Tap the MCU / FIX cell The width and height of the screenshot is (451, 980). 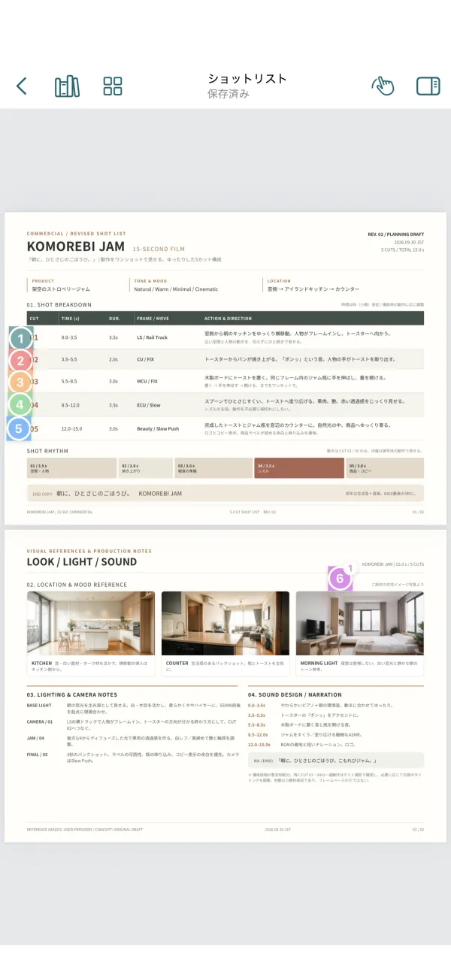tap(149, 381)
